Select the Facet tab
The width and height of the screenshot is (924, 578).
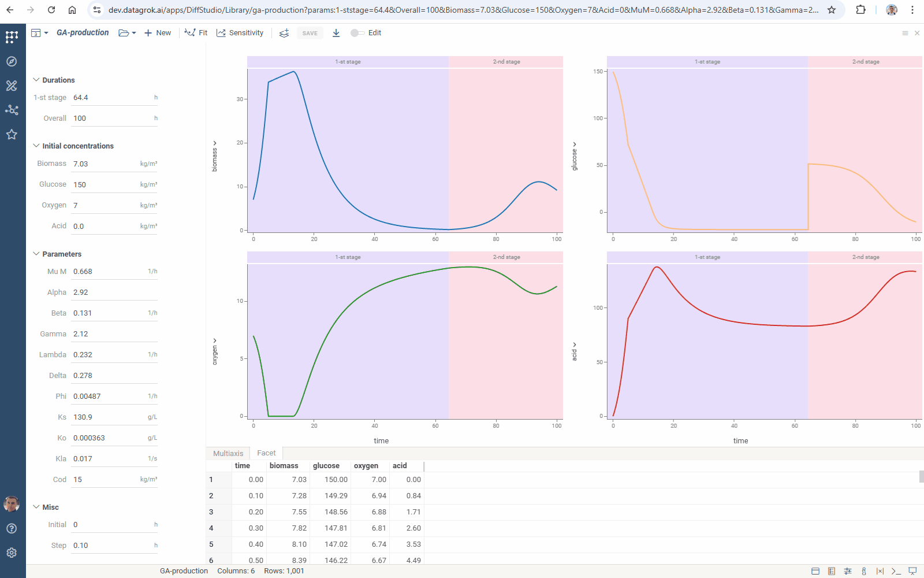(266, 453)
